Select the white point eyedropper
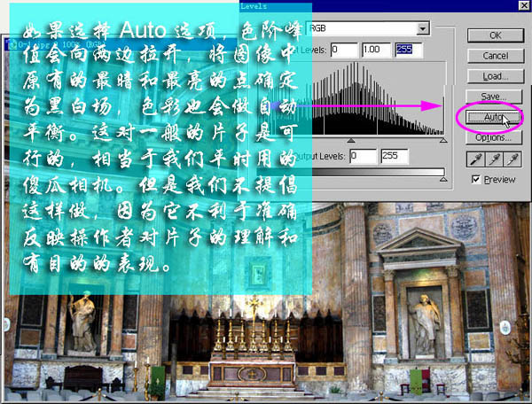Image resolution: width=532 pixels, height=404 pixels. coord(512,159)
